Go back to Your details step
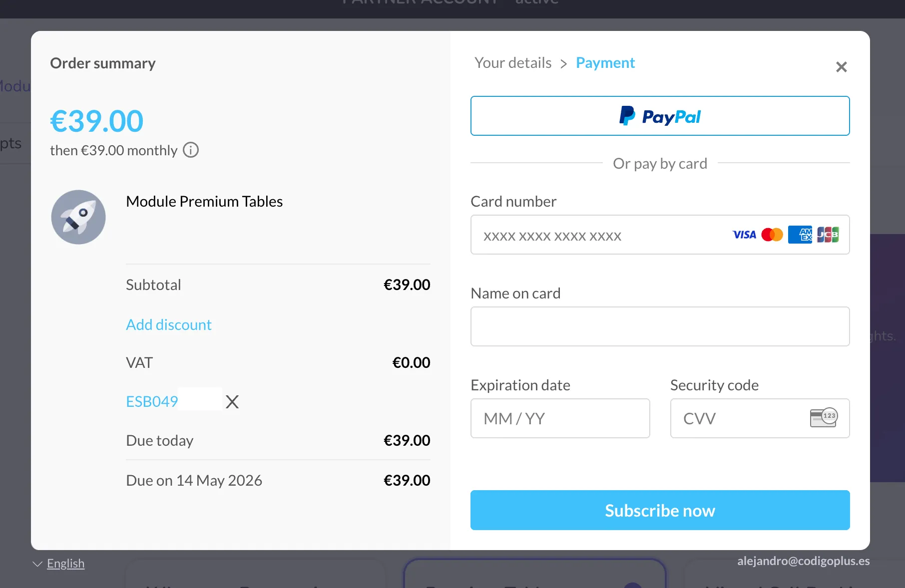This screenshot has width=905, height=588. (513, 63)
